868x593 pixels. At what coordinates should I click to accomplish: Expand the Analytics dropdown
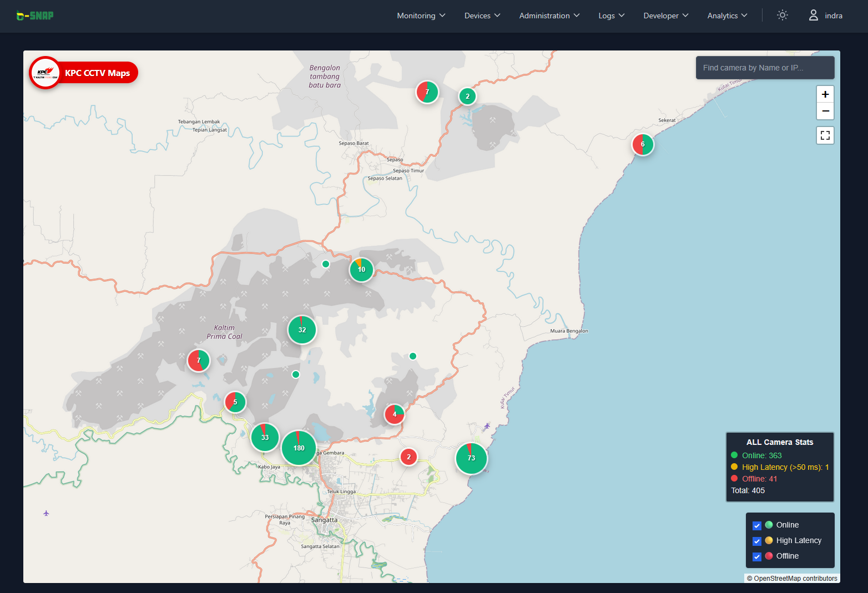[727, 16]
